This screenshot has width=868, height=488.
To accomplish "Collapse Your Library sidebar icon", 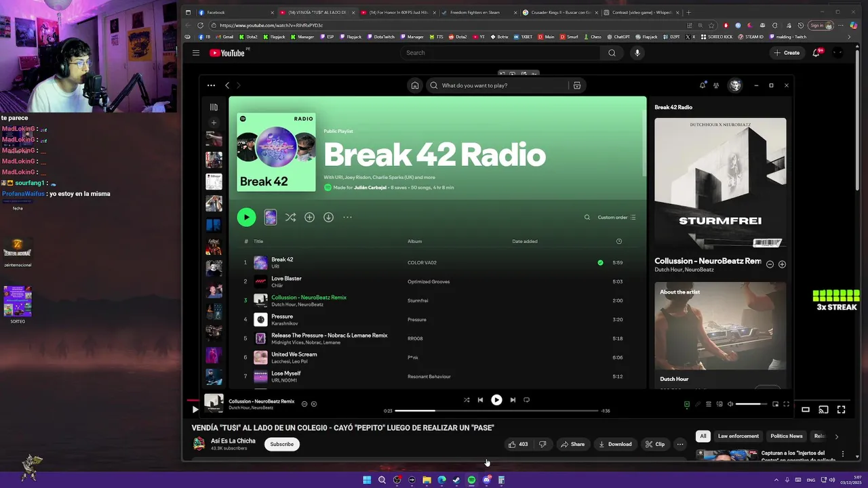I will pyautogui.click(x=214, y=107).
